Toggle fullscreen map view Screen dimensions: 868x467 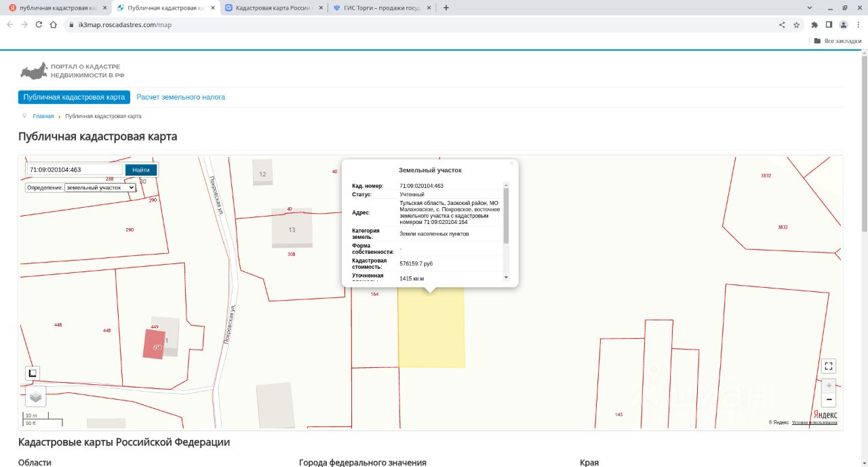click(828, 366)
